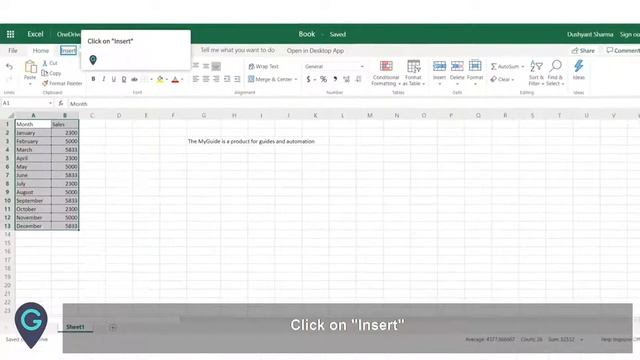Expand the font color dropdown arrow
640x360 pixels.
pos(182,80)
